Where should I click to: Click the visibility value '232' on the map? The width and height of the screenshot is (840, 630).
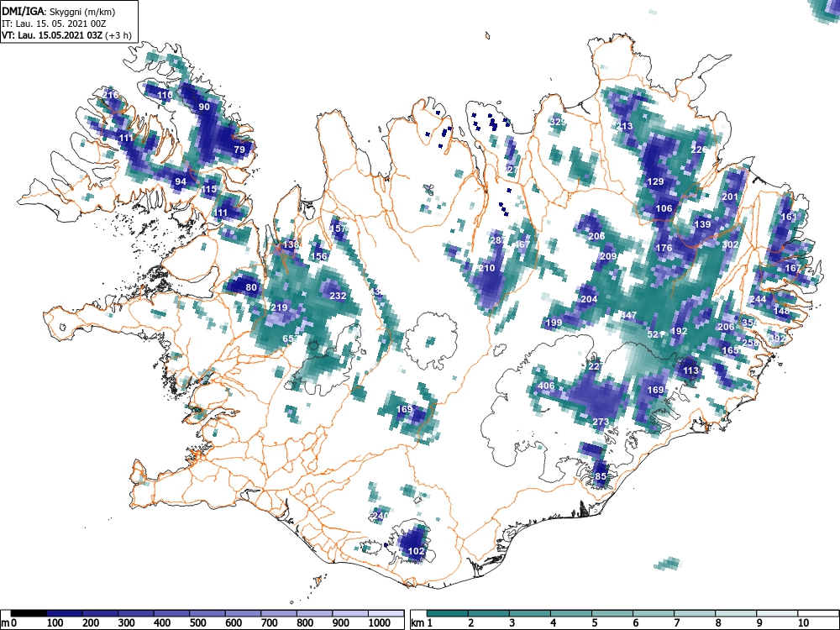[338, 296]
